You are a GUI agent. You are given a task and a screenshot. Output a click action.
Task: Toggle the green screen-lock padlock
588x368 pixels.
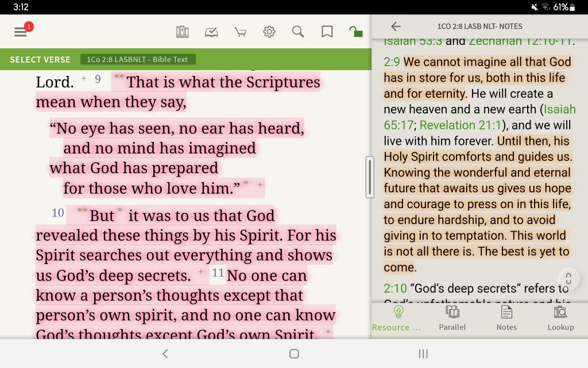355,32
